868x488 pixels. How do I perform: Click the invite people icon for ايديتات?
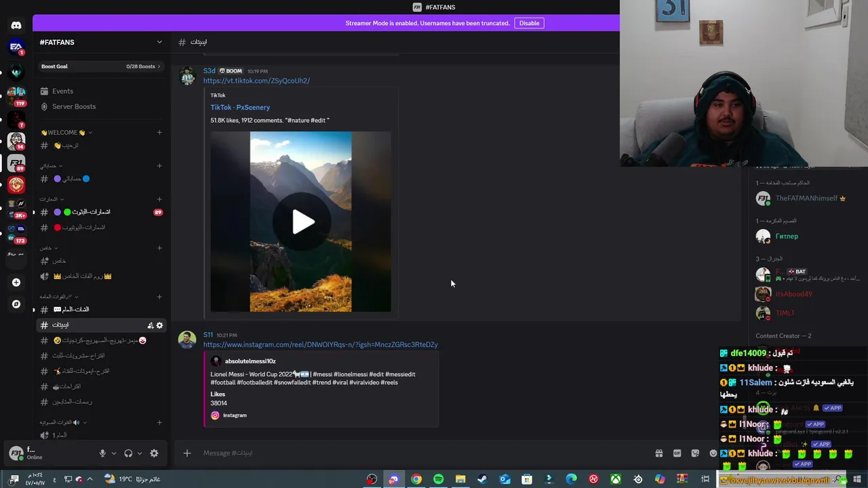point(151,325)
